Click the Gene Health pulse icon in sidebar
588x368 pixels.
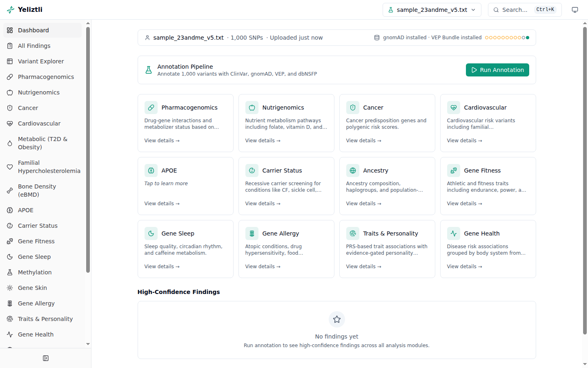pyautogui.click(x=10, y=334)
